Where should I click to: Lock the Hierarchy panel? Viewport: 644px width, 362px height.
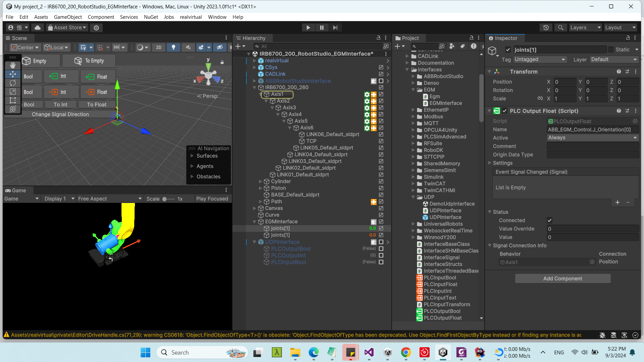[x=378, y=38]
